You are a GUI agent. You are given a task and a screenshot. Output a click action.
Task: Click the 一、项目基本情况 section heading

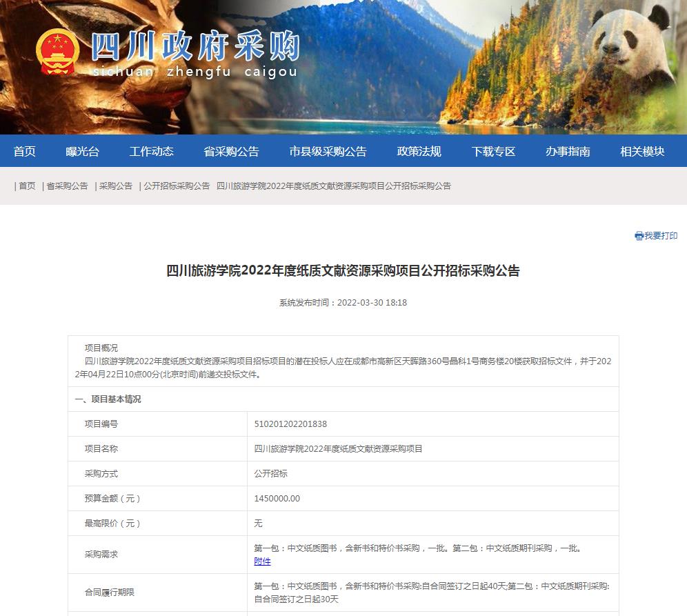[108, 399]
